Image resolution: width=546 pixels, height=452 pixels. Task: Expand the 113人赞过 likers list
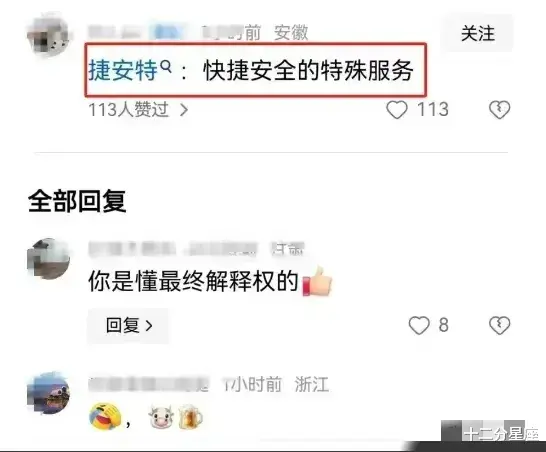tap(138, 110)
